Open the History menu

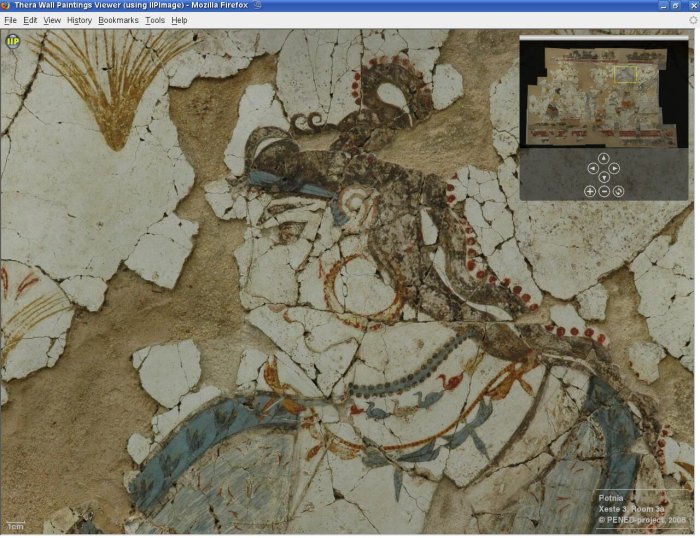tap(79, 20)
